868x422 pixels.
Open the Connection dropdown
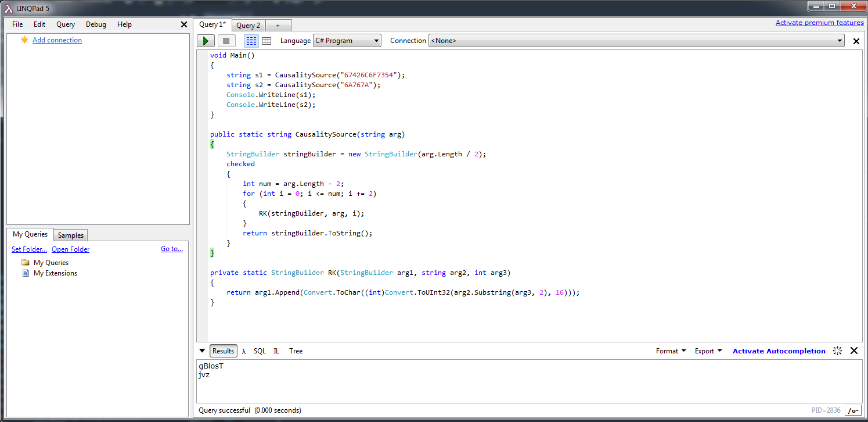pyautogui.click(x=636, y=41)
